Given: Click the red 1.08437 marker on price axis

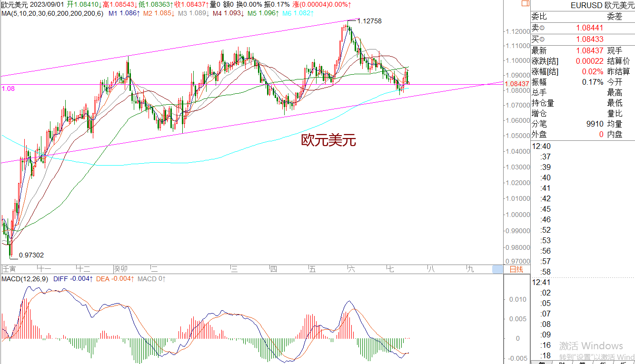Looking at the screenshot, I should 516,83.
